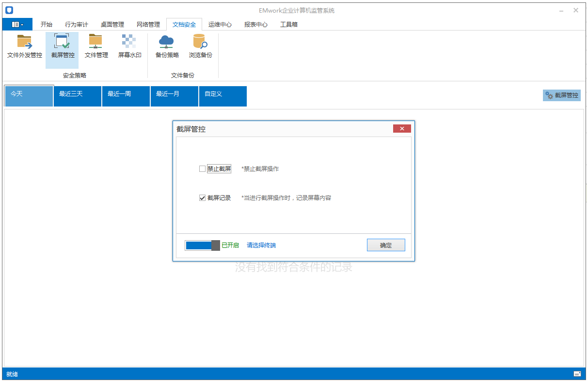Select the 截屏管控 ribbon icon
This screenshot has width=588, height=382.
(62, 47)
